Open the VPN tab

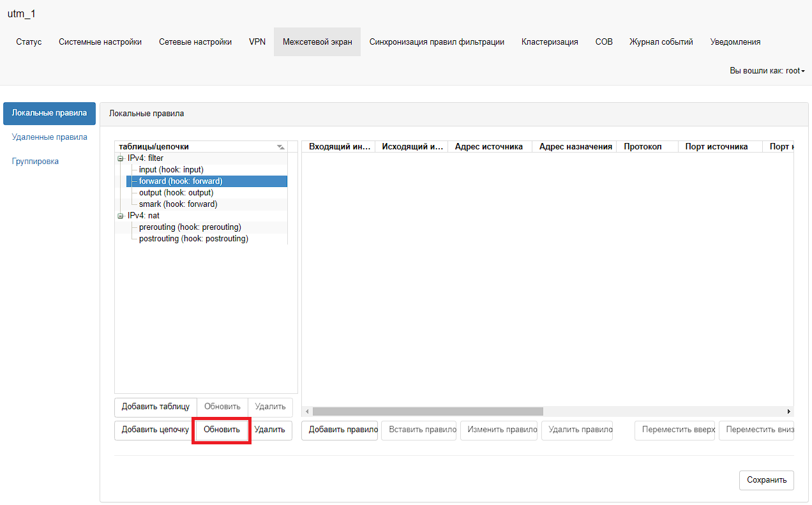(x=257, y=42)
